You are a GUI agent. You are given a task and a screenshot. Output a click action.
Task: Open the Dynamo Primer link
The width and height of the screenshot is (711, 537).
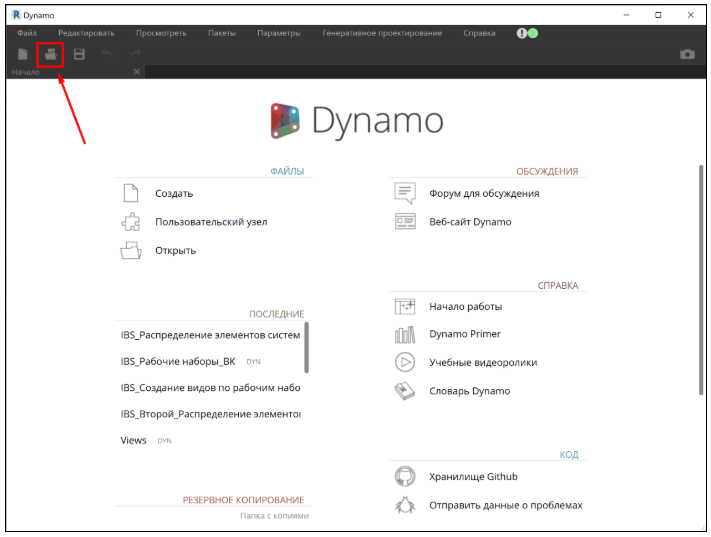coord(465,334)
